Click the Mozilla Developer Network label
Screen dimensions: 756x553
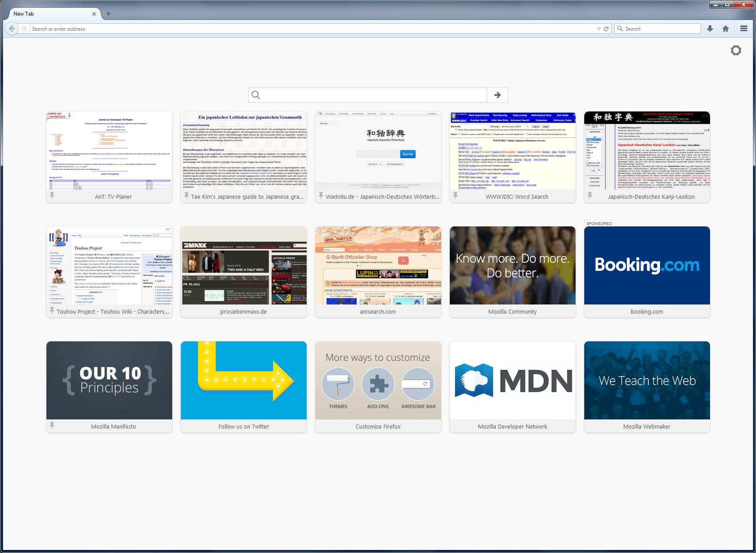513,427
